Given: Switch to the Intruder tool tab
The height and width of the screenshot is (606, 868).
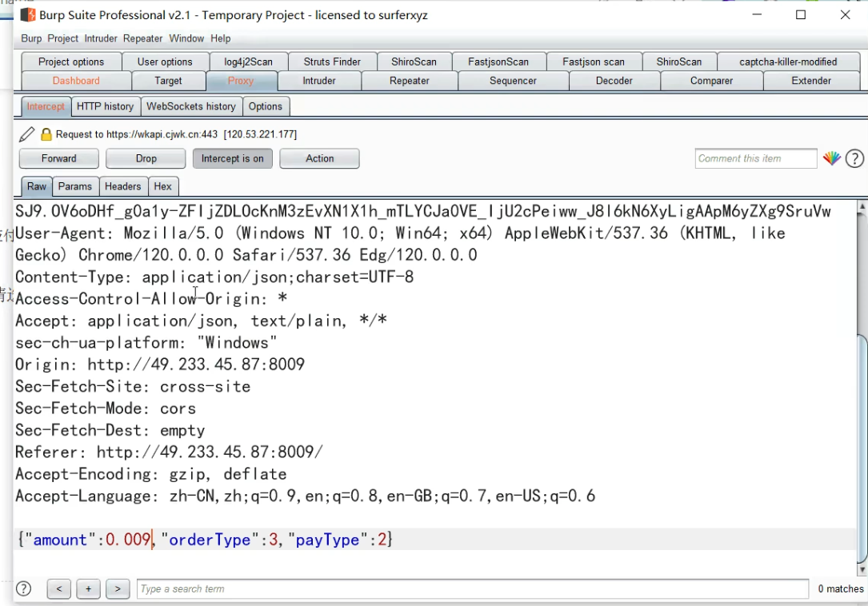Looking at the screenshot, I should point(319,81).
